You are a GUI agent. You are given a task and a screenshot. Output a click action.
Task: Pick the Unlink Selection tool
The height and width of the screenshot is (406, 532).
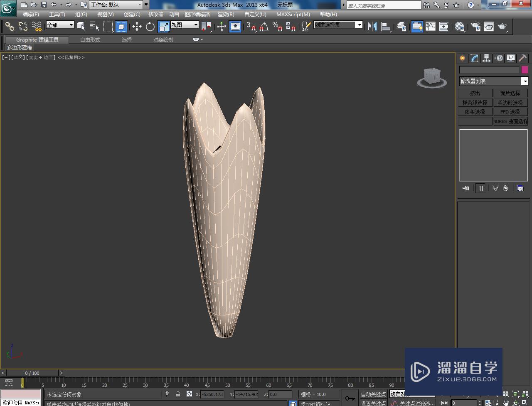[x=23, y=27]
